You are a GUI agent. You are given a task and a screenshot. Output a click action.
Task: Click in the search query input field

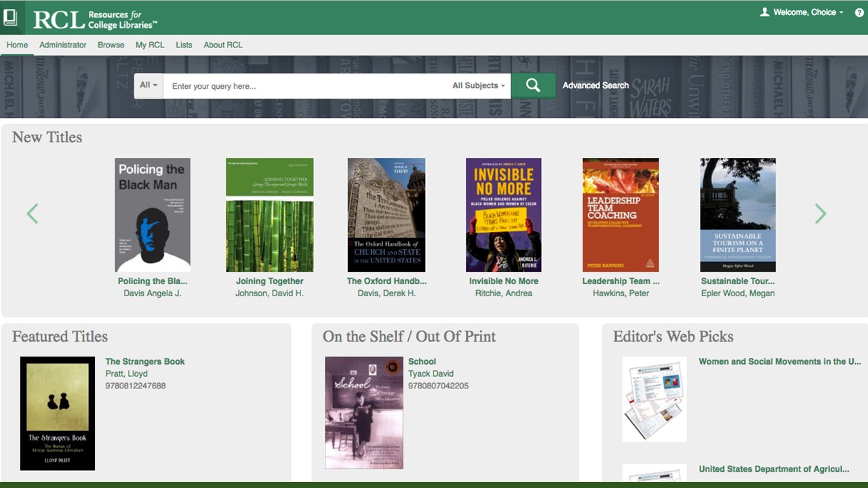(x=305, y=86)
